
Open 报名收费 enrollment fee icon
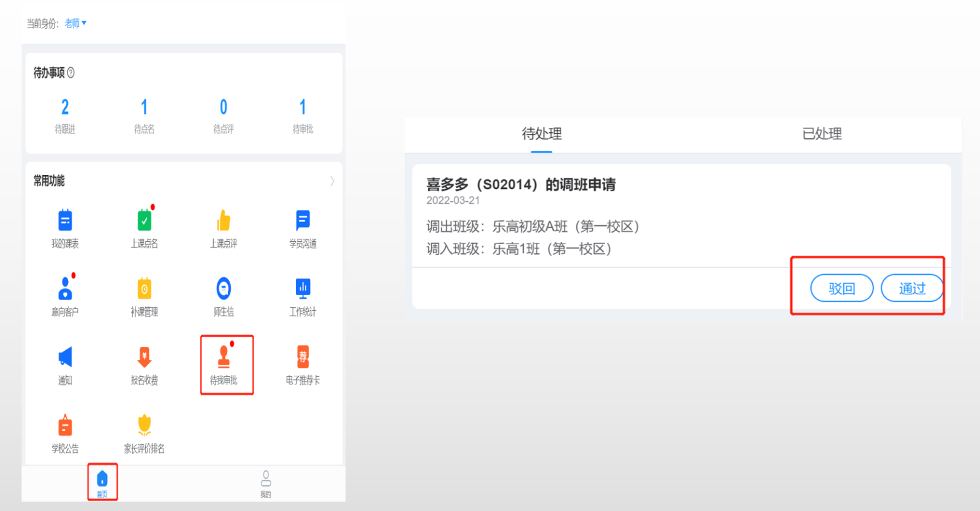coord(145,357)
